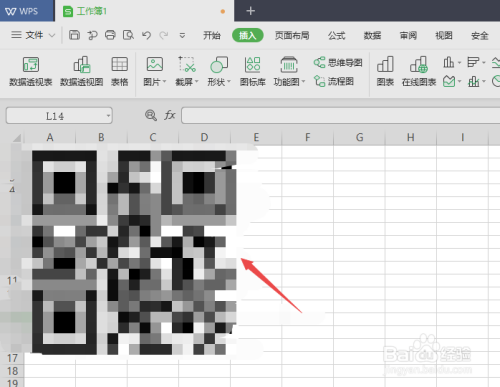Viewport: 500px width, 387px height.
Task: Click the Save icon
Action: tap(74, 35)
